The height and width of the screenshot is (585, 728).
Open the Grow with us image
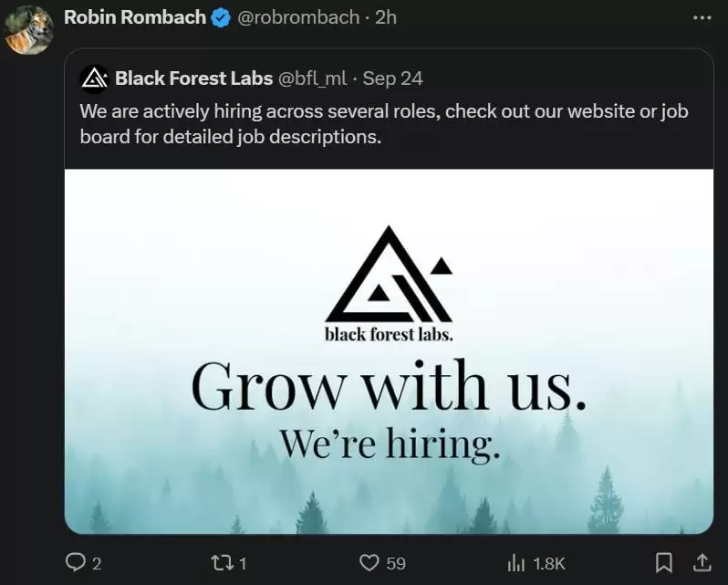coord(389,351)
